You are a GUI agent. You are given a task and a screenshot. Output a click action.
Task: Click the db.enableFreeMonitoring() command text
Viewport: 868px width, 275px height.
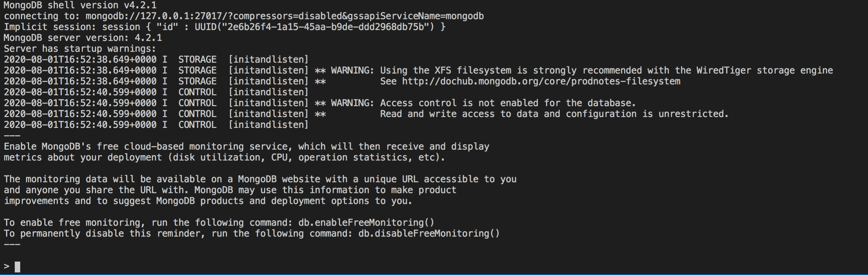tap(366, 223)
